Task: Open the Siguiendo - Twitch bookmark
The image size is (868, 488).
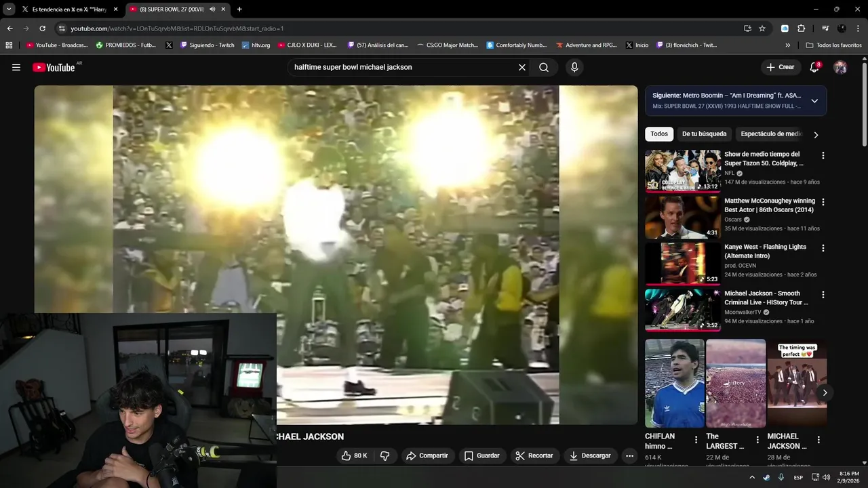Action: click(x=208, y=45)
